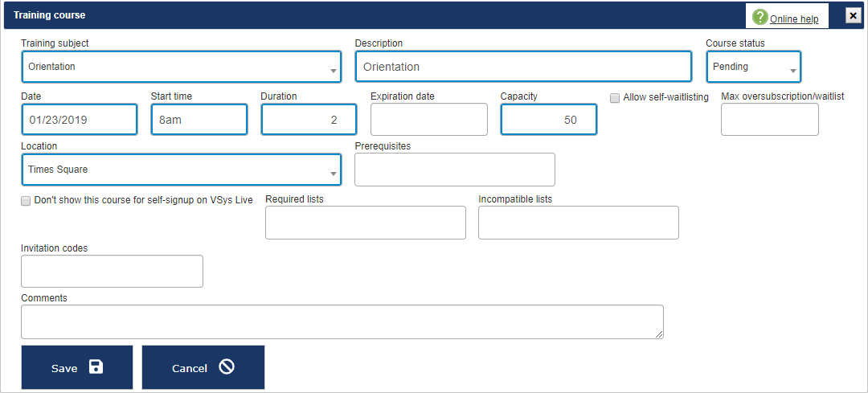Image resolution: width=868 pixels, height=393 pixels.
Task: Click the Cancel button
Action: [x=203, y=368]
